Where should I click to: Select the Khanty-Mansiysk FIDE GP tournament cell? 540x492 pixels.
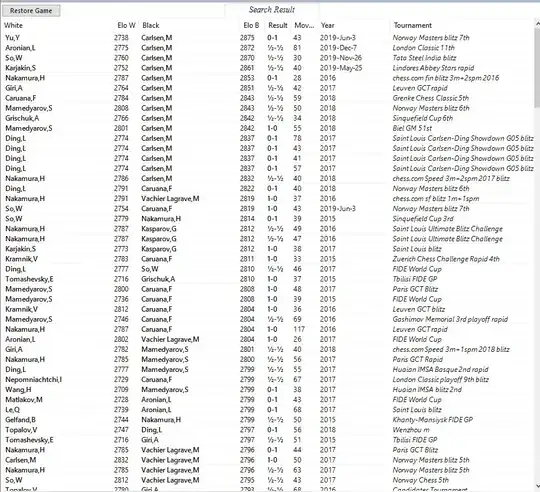(x=433, y=420)
